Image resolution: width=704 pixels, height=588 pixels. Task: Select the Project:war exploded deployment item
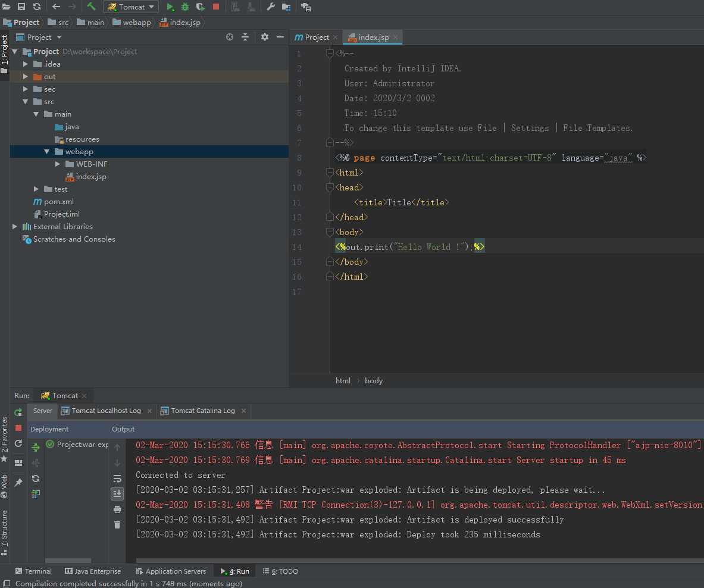click(78, 445)
